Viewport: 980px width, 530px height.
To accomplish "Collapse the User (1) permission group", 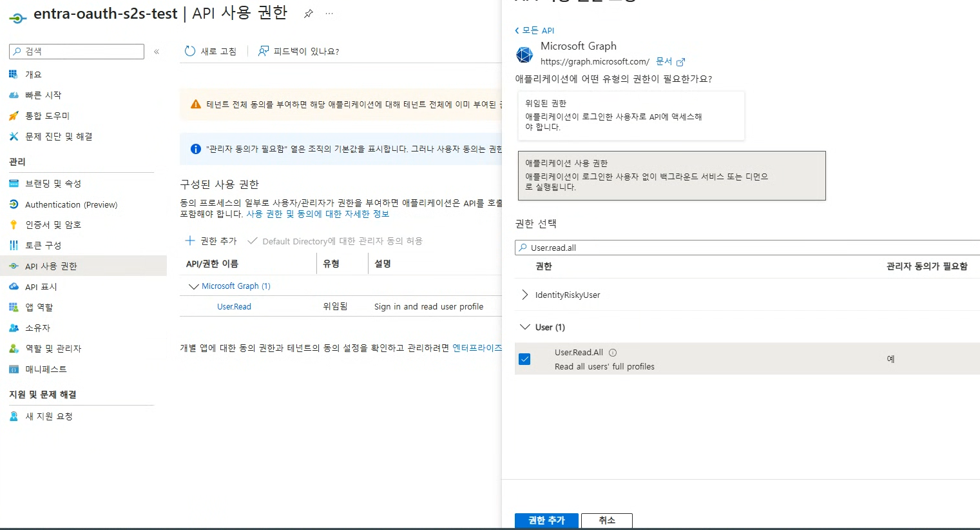I will tap(524, 327).
